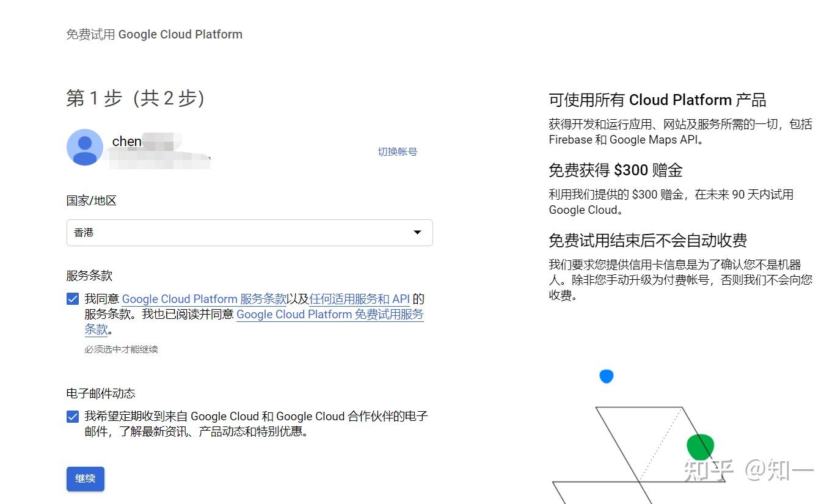
Task: Open Google Cloud Platform 免费试用服务条款 link
Action: tap(330, 315)
